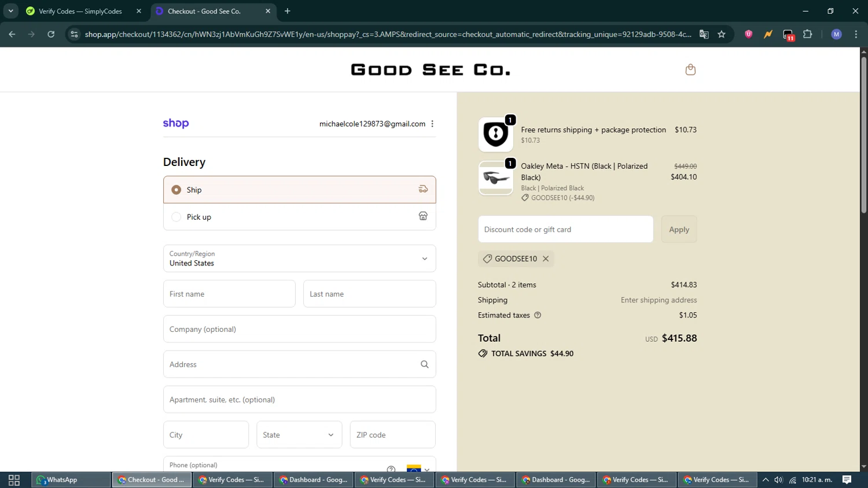Open the notifications center icon

pos(847,480)
